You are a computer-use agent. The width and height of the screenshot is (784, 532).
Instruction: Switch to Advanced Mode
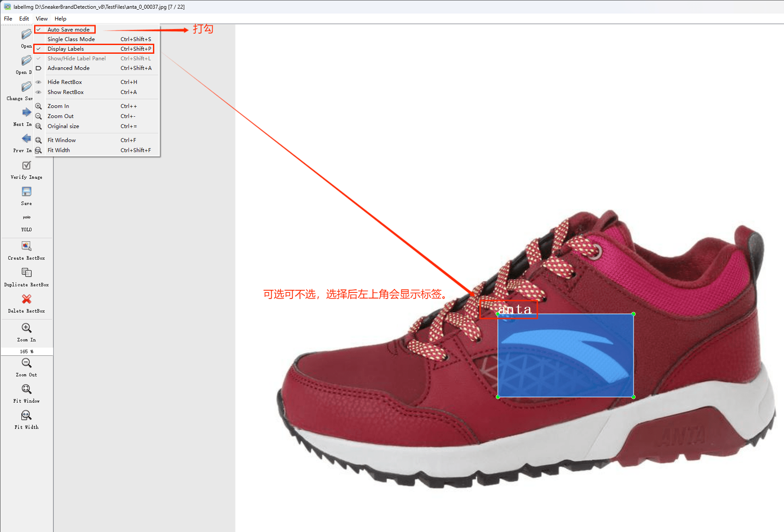point(69,68)
